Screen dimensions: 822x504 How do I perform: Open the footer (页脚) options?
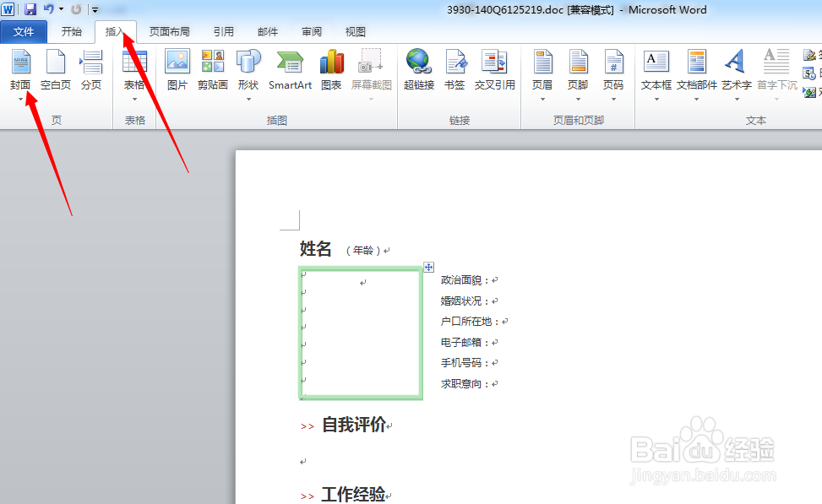(x=578, y=70)
